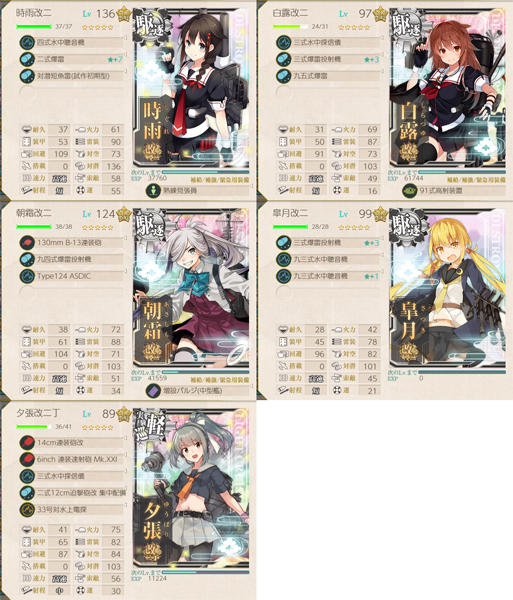Select the green icon beside 91式高射装置
The image size is (513, 600).
(410, 191)
